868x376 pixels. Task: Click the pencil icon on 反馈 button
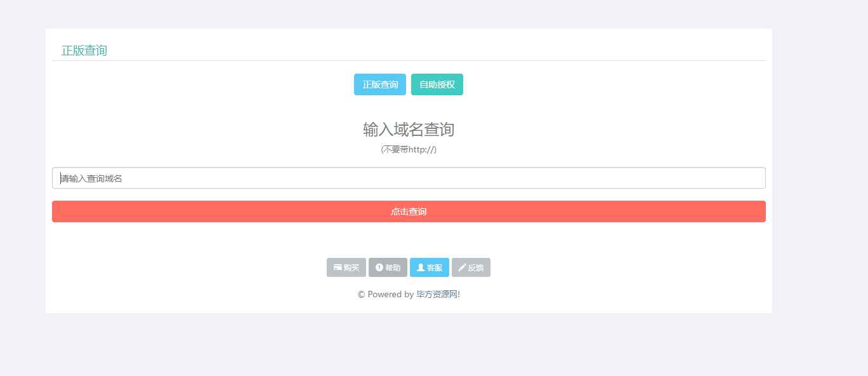(x=462, y=267)
